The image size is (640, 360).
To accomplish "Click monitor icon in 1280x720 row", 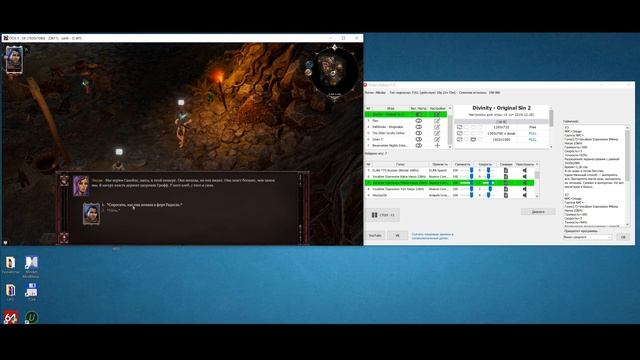I will (460, 127).
